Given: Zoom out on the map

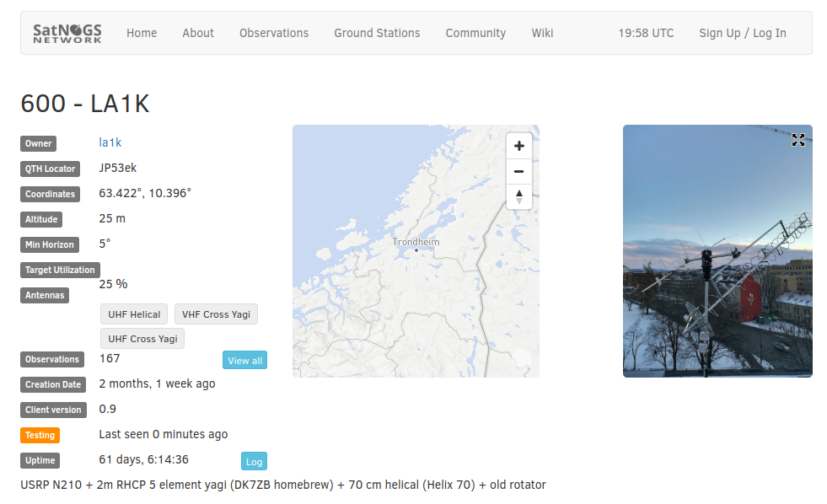Looking at the screenshot, I should click(x=518, y=171).
